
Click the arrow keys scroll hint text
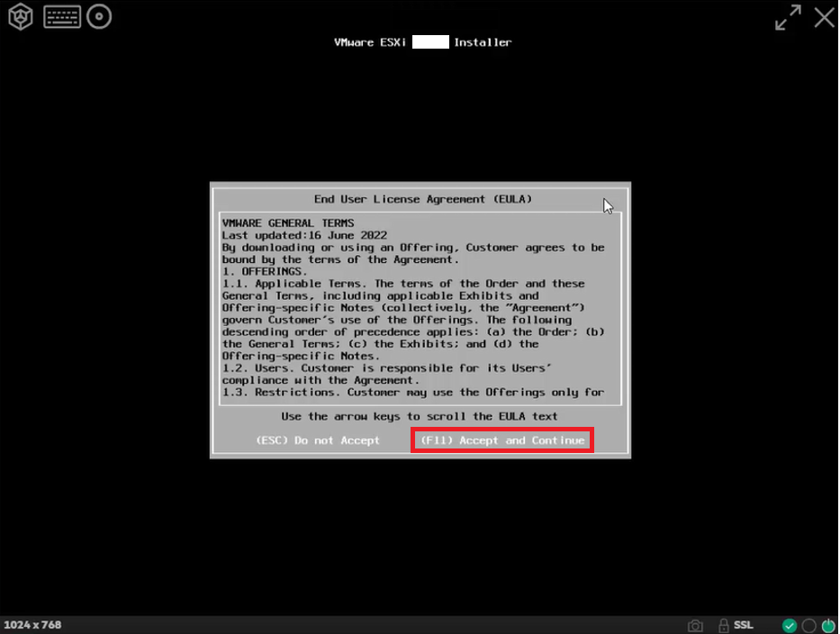click(x=420, y=416)
